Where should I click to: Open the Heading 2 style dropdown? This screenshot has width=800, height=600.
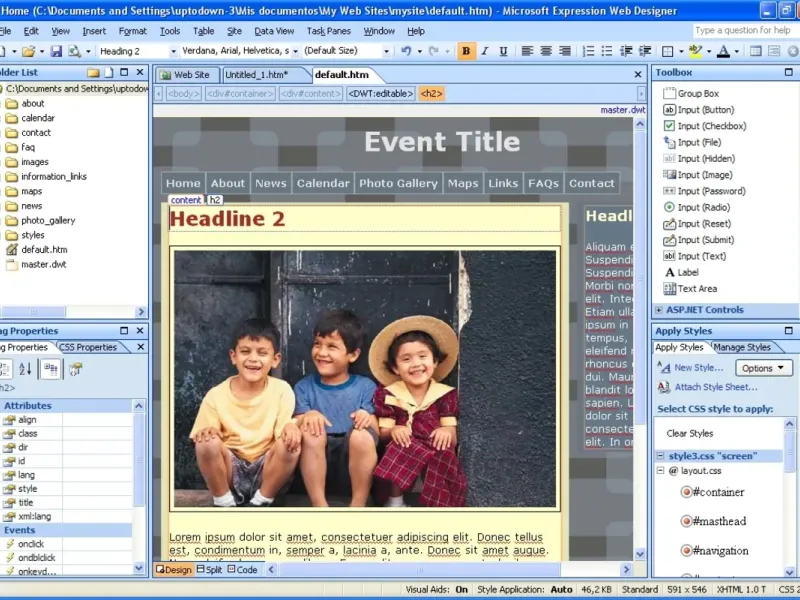coord(173,51)
